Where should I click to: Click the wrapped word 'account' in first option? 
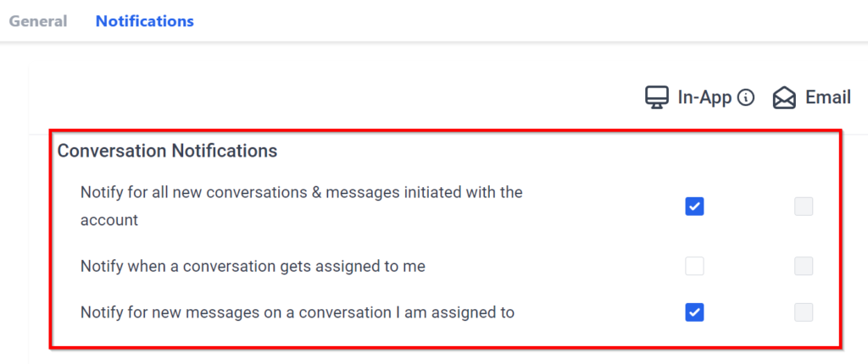(x=109, y=220)
